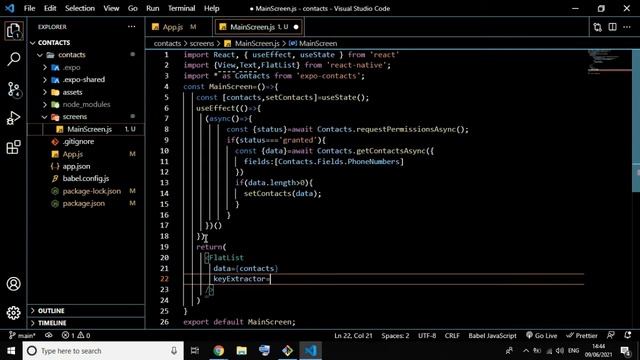Click the Open Changes icon in editor toolbar

[x=598, y=27]
